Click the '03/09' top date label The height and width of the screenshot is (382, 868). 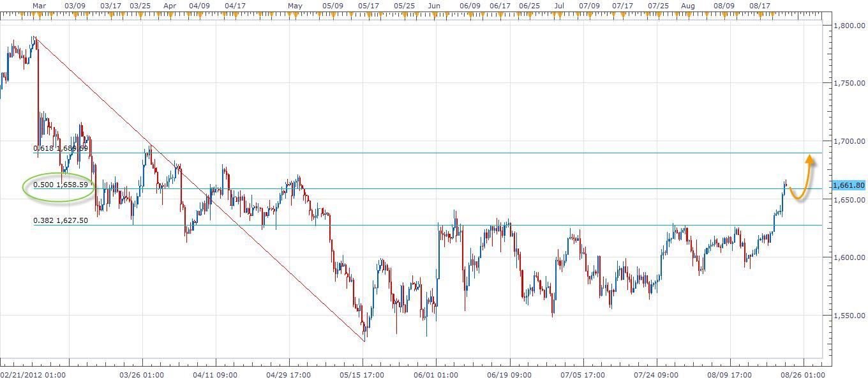pos(75,6)
